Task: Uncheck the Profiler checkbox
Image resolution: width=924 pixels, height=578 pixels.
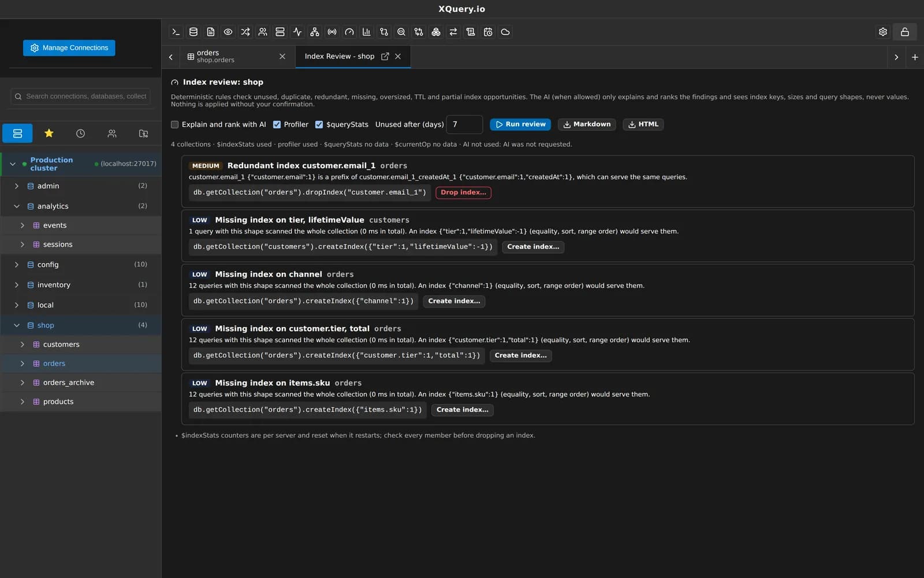Action: (x=277, y=125)
